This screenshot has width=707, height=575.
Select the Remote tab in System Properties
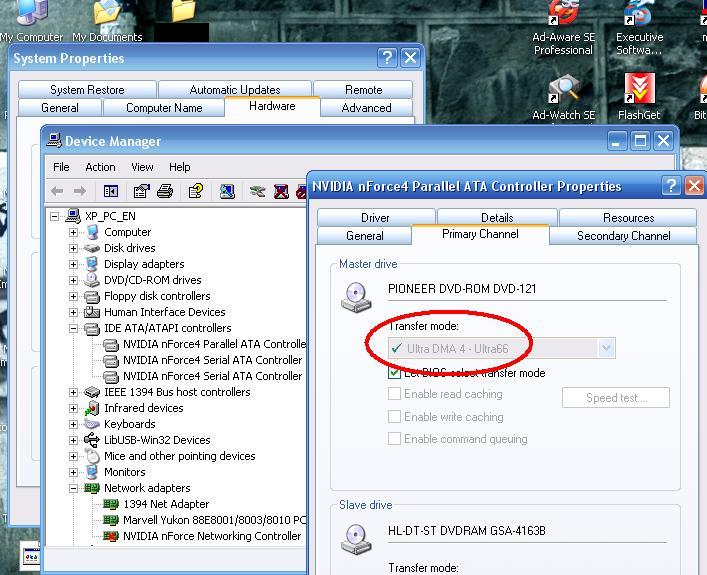(x=363, y=89)
